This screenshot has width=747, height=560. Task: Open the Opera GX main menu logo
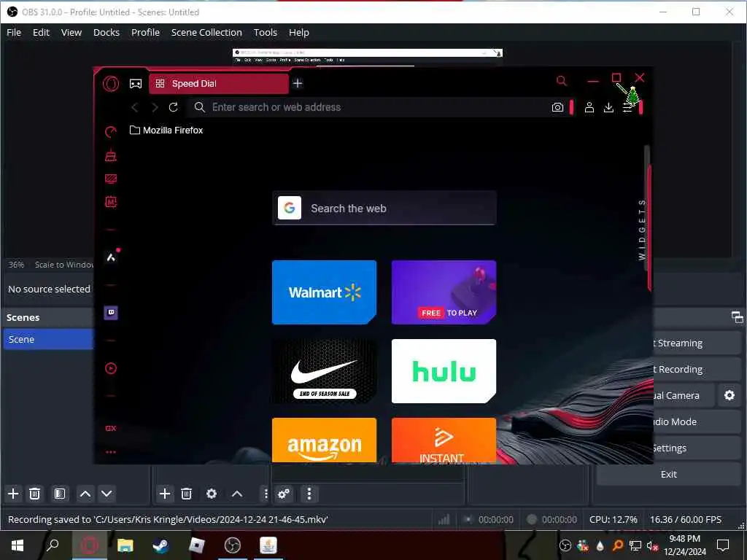tap(111, 84)
